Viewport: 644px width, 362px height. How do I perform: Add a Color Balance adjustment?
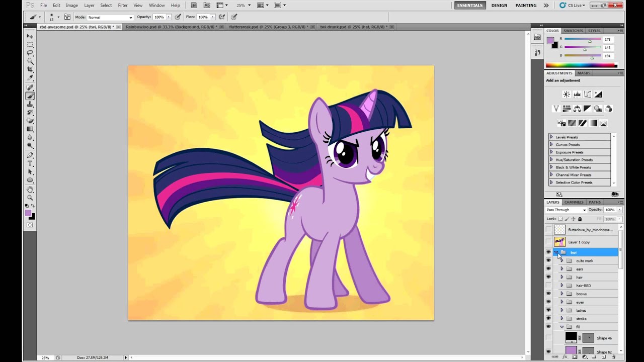(x=577, y=109)
